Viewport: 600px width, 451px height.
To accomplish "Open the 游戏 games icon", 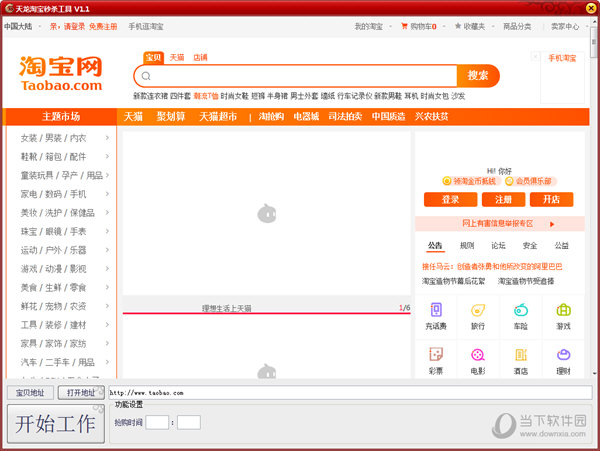I will point(563,309).
